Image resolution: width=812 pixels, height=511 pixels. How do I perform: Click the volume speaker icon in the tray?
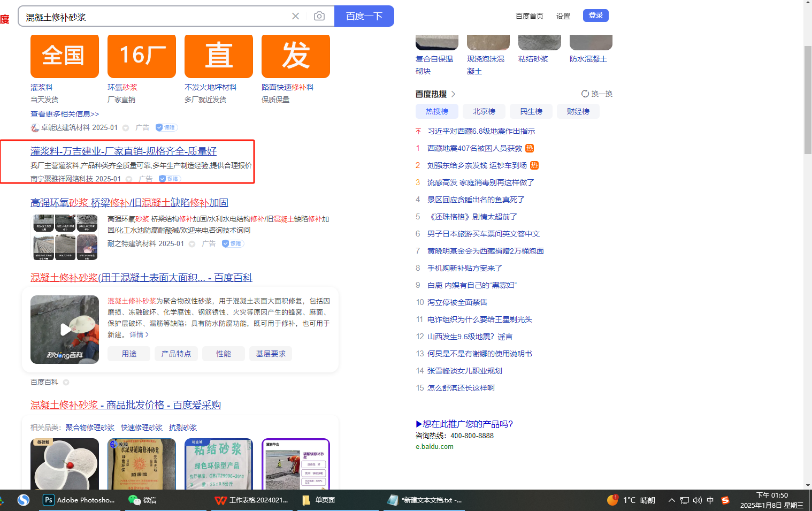(x=698, y=500)
